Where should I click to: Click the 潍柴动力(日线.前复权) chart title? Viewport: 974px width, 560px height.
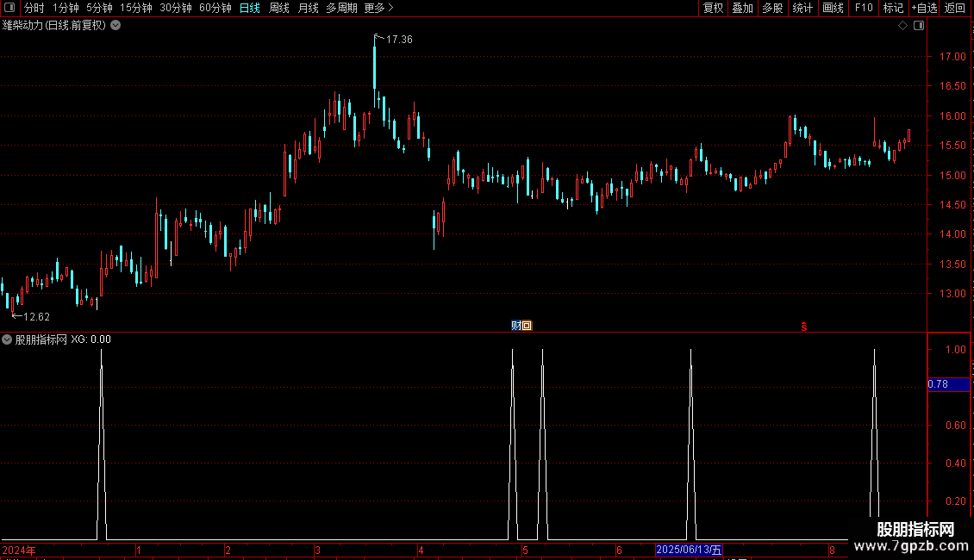point(54,26)
